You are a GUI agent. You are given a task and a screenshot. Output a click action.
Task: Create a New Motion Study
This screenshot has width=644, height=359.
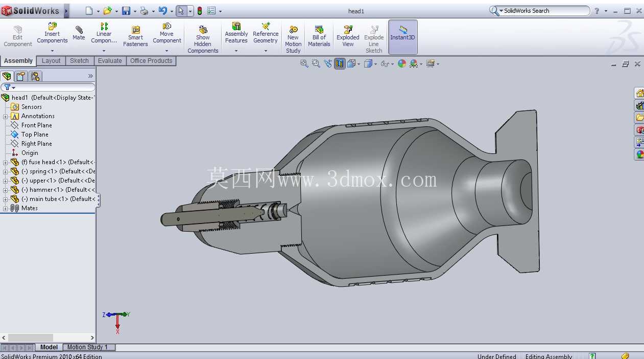click(293, 39)
